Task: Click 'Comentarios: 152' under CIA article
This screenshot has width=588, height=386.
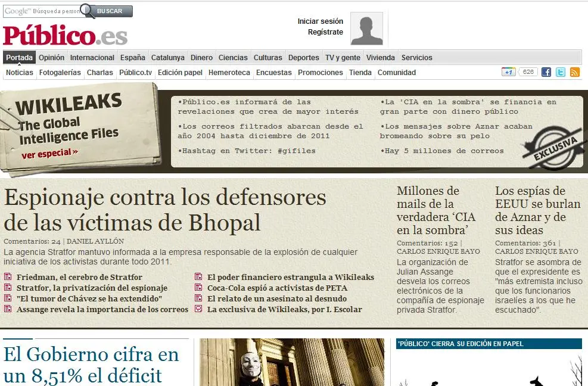Action: click(x=427, y=243)
